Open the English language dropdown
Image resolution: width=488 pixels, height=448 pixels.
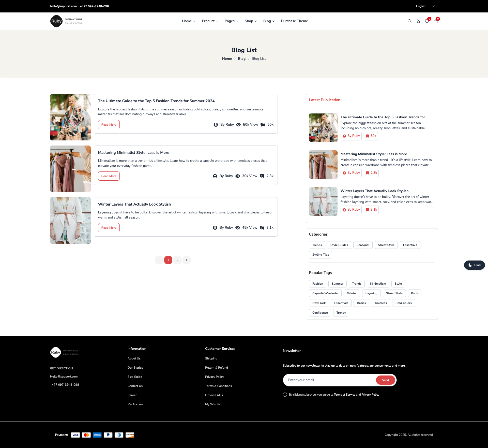click(x=425, y=6)
